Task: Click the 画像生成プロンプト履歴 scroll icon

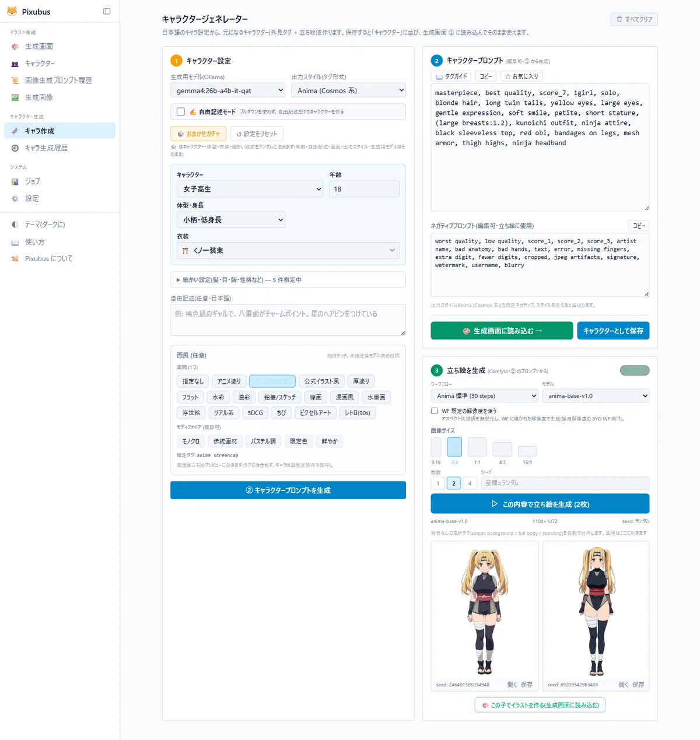Action: pos(15,80)
